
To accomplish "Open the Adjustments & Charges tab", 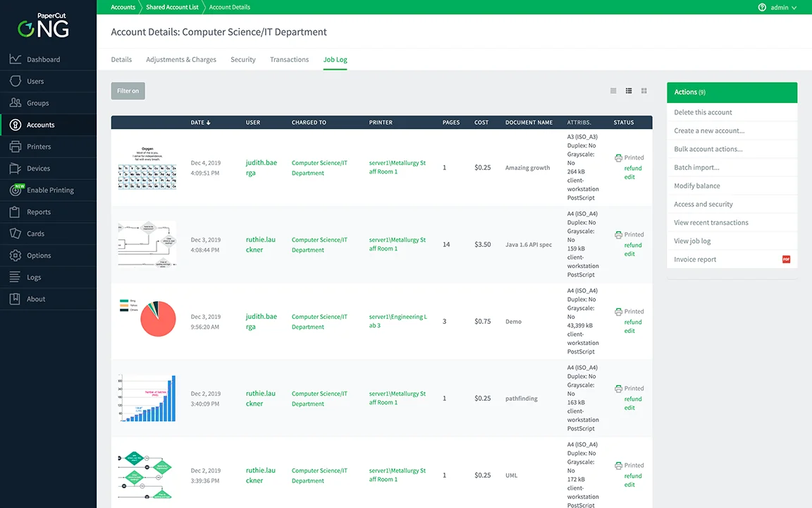I will click(x=181, y=60).
